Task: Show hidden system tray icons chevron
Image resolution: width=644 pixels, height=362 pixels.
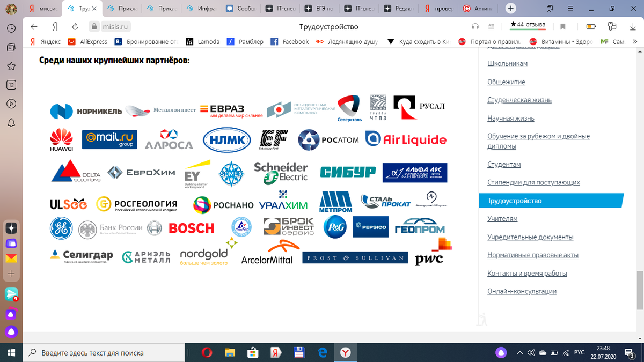Action: 519,352
